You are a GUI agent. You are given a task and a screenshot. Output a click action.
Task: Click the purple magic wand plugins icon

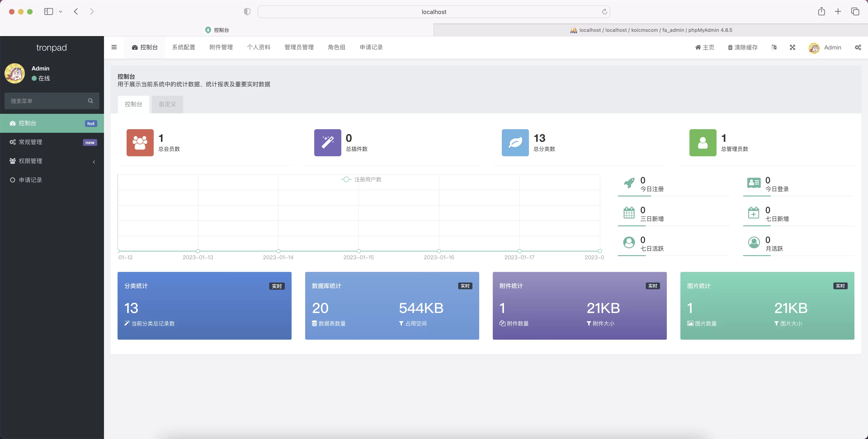click(x=328, y=142)
